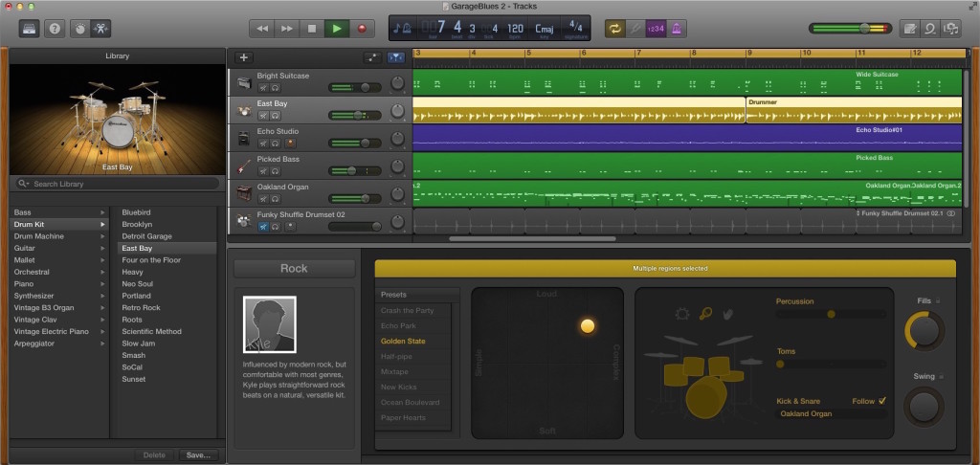The height and width of the screenshot is (465, 980).
Task: Click the Fast Forward transport button
Action: click(x=287, y=28)
